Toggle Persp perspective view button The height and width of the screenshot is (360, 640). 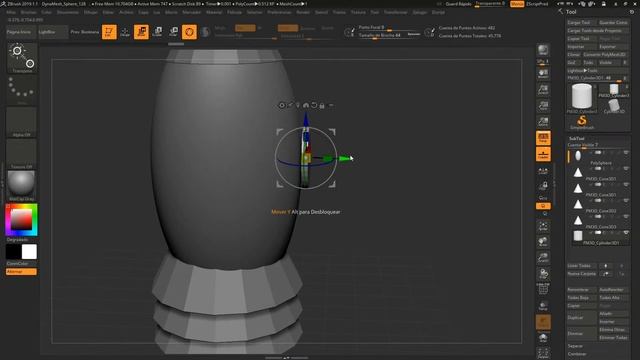(543, 138)
